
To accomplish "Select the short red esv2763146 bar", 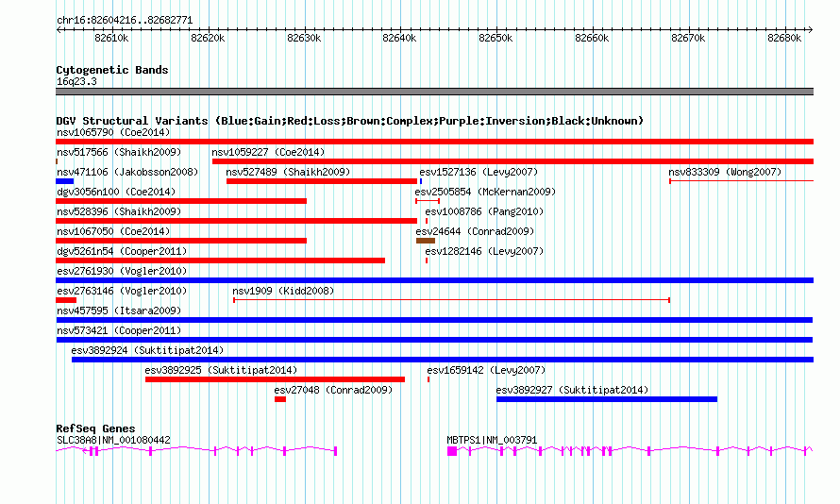I will (66, 300).
